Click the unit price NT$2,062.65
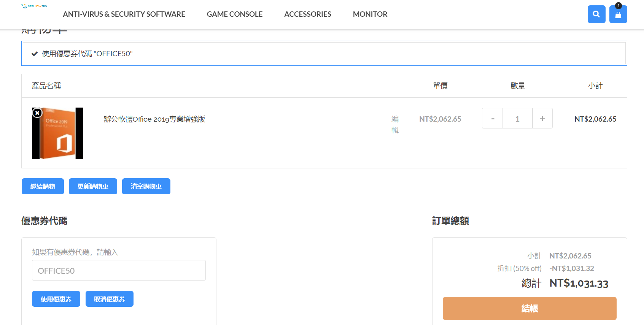Image resolution: width=644 pixels, height=325 pixels. pyautogui.click(x=440, y=119)
